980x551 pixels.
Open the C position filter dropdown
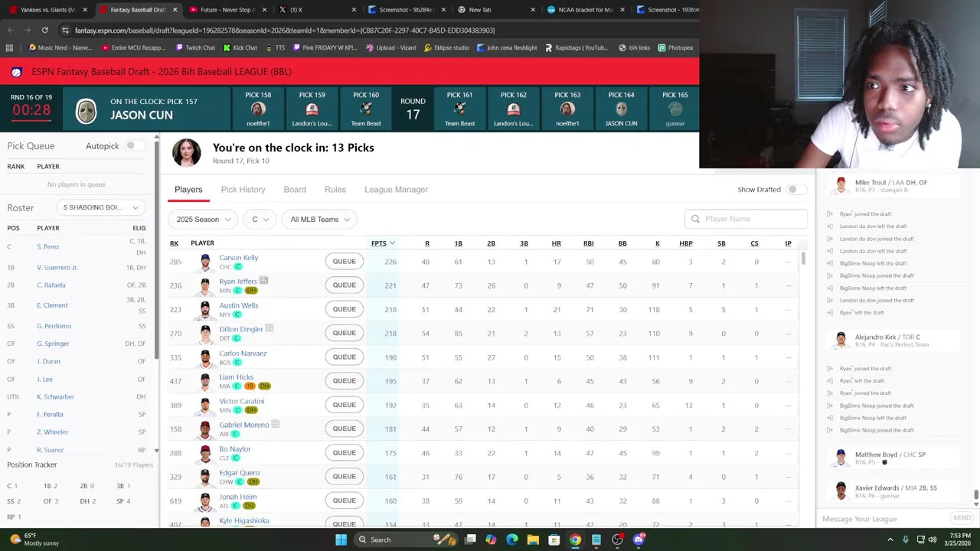click(260, 220)
